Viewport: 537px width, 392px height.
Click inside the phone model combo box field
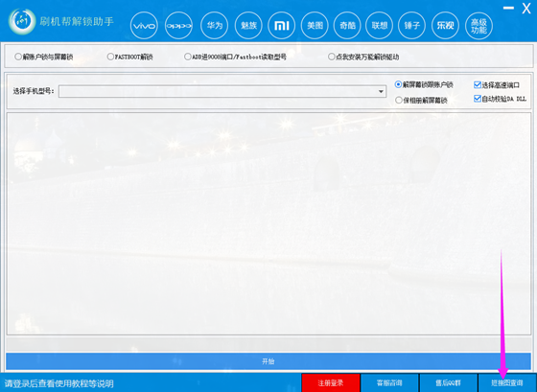[222, 91]
